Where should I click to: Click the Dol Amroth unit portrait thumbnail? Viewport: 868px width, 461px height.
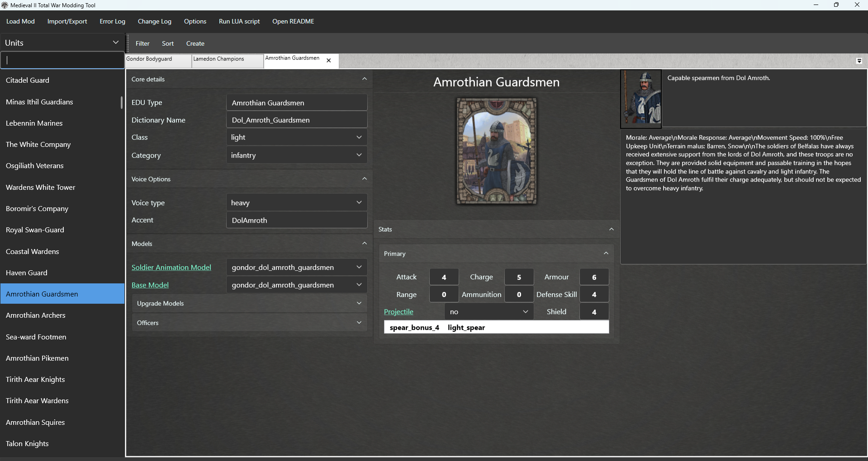click(640, 99)
